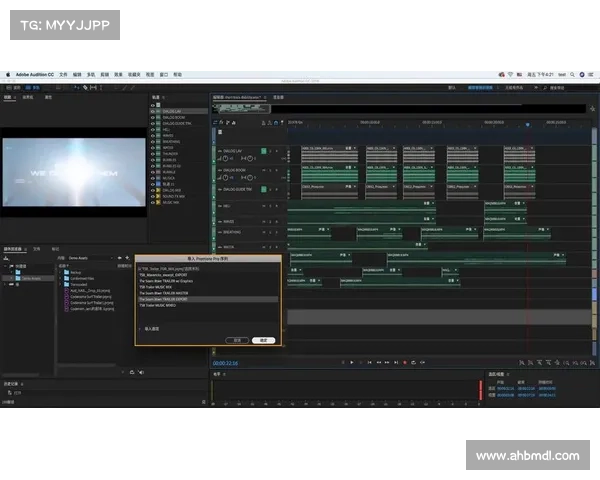Click 确定 in the import Premiere Pro dialog
Image resolution: width=600 pixels, height=480 pixels.
tap(264, 340)
